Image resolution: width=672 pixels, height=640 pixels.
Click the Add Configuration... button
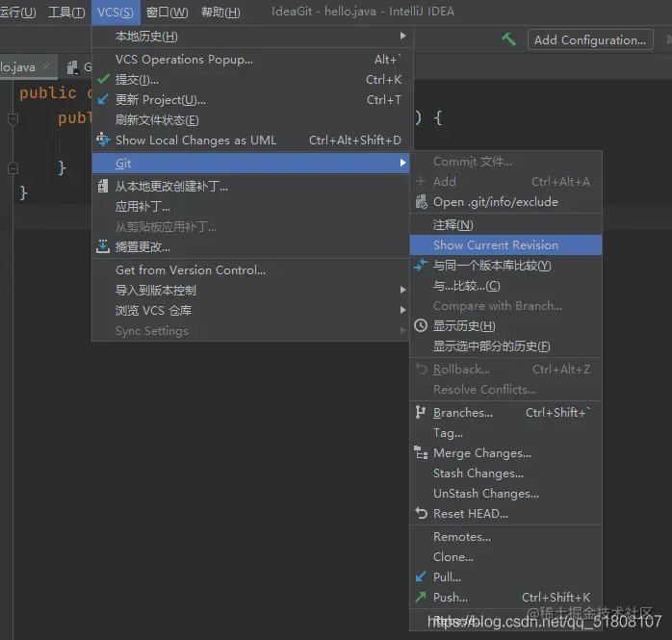click(x=590, y=39)
